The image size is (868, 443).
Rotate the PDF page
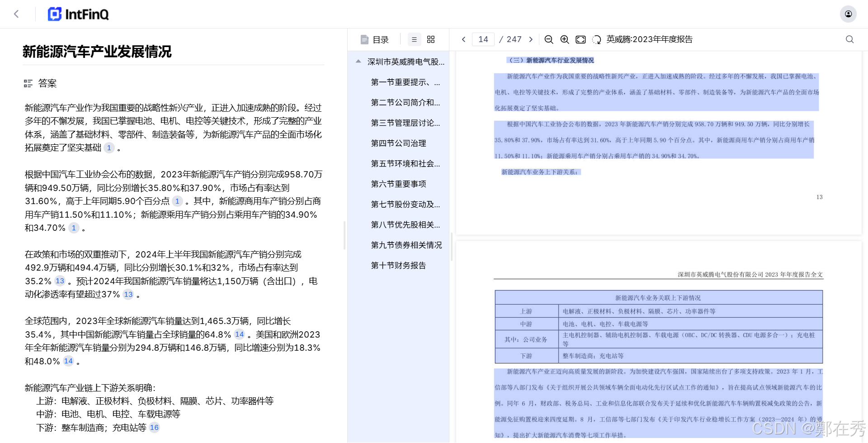tap(597, 39)
